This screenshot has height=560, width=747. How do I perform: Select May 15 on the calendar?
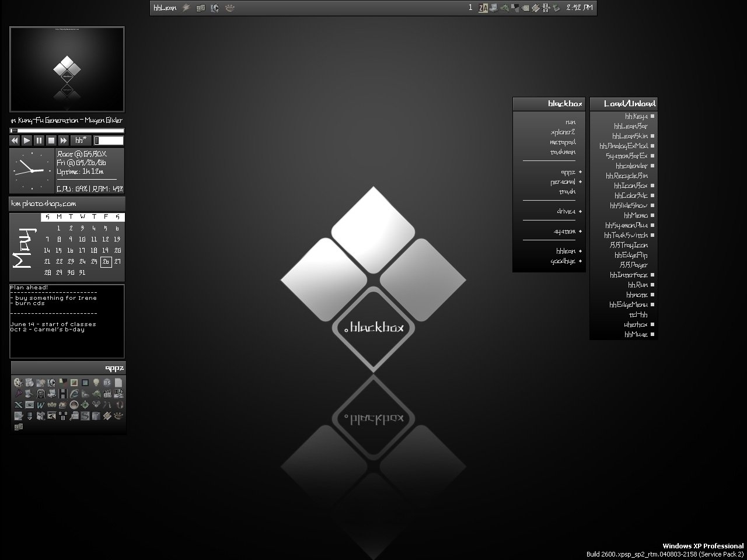click(x=59, y=251)
